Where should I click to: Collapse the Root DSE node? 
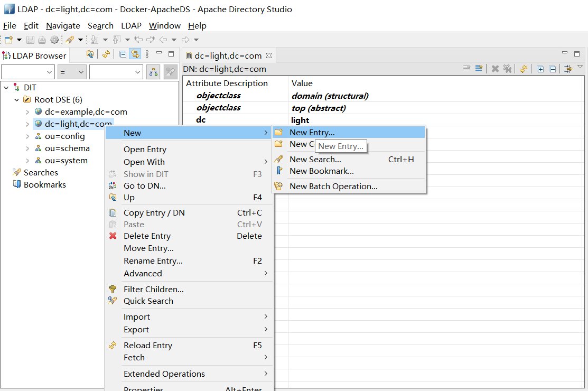(17, 100)
